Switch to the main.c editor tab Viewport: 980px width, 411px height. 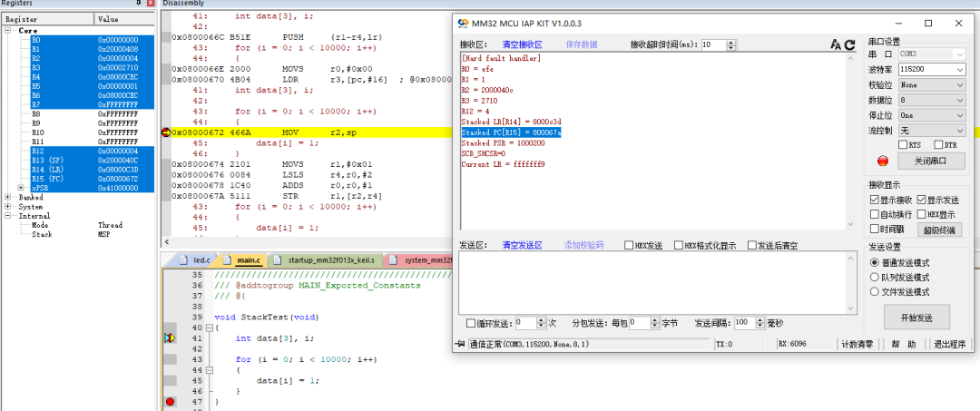click(242, 259)
